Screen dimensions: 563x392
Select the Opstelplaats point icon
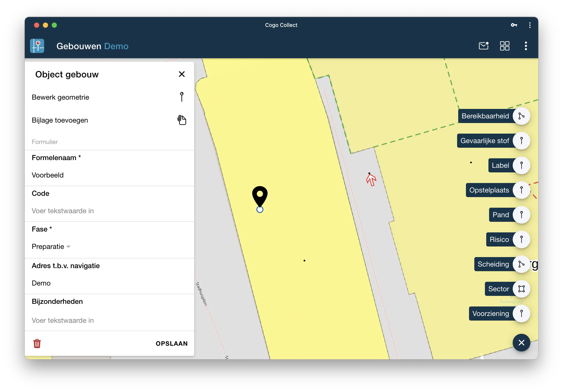(521, 190)
